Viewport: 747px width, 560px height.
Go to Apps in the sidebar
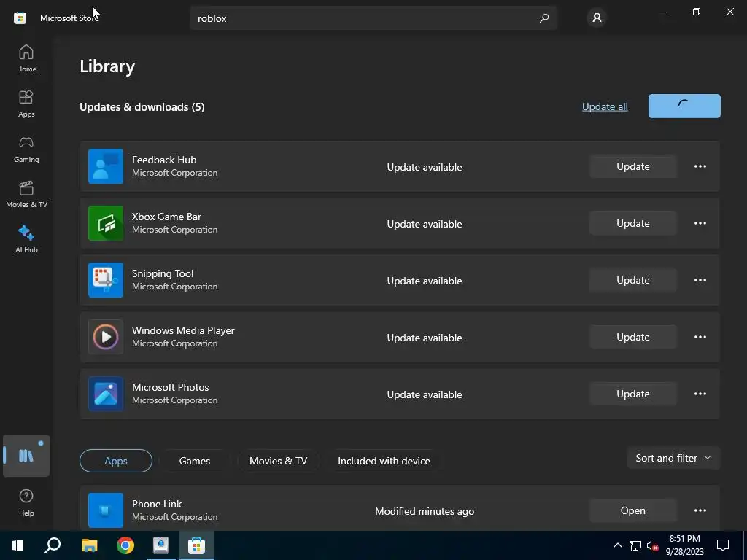click(x=26, y=104)
